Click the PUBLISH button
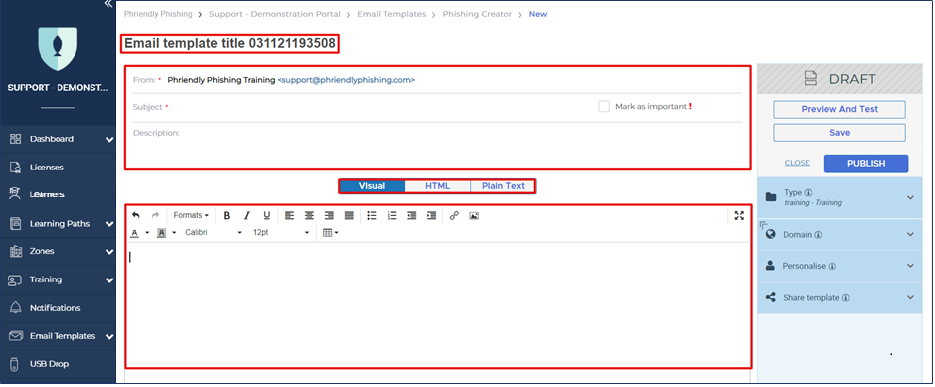 point(866,163)
